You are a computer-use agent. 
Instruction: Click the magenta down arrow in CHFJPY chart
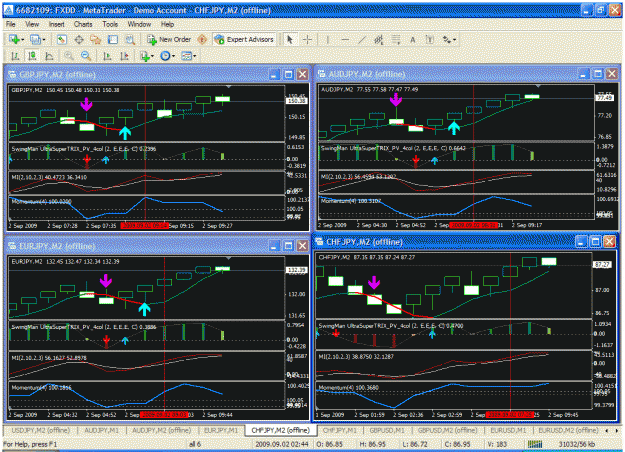pos(374,282)
